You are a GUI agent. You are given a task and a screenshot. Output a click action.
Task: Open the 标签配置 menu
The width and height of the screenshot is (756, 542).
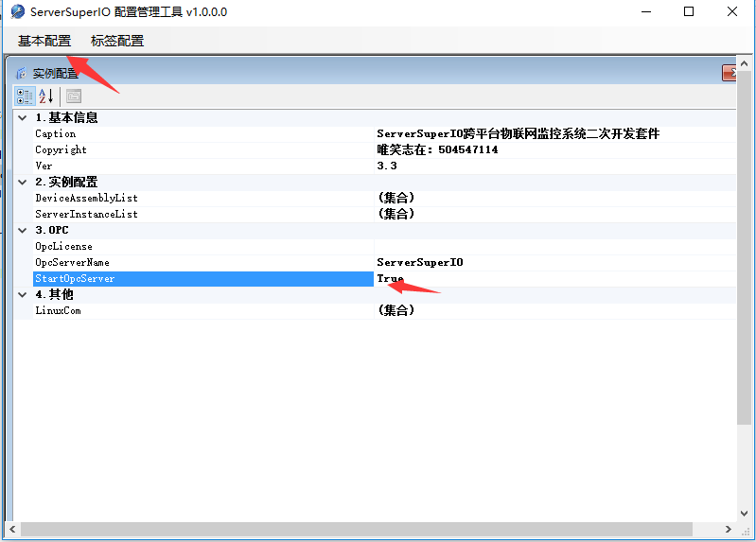pos(117,41)
